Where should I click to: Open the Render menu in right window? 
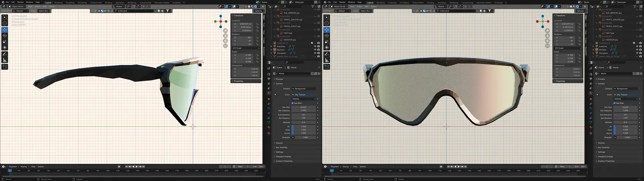pyautogui.click(x=342, y=2)
